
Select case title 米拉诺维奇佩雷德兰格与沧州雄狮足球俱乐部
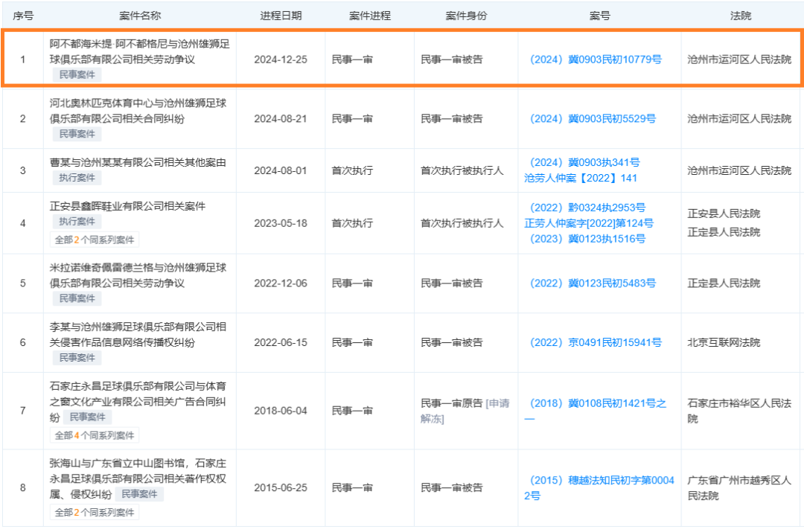[138, 276]
